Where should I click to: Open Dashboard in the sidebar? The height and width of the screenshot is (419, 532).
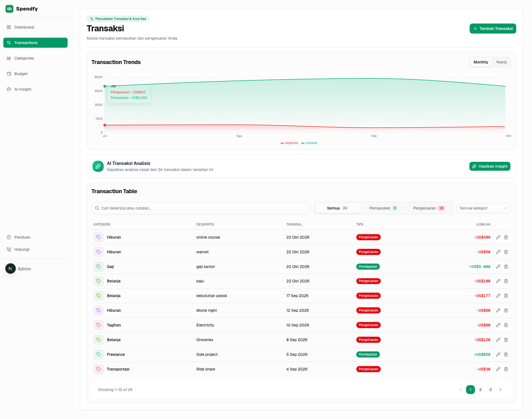(35, 27)
